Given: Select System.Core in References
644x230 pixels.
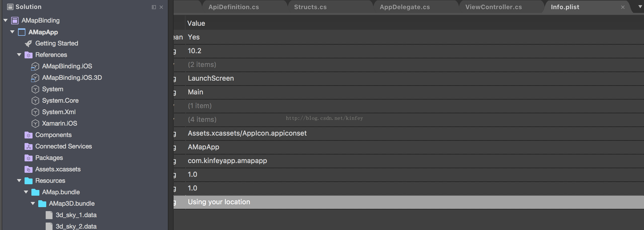Looking at the screenshot, I should (60, 101).
